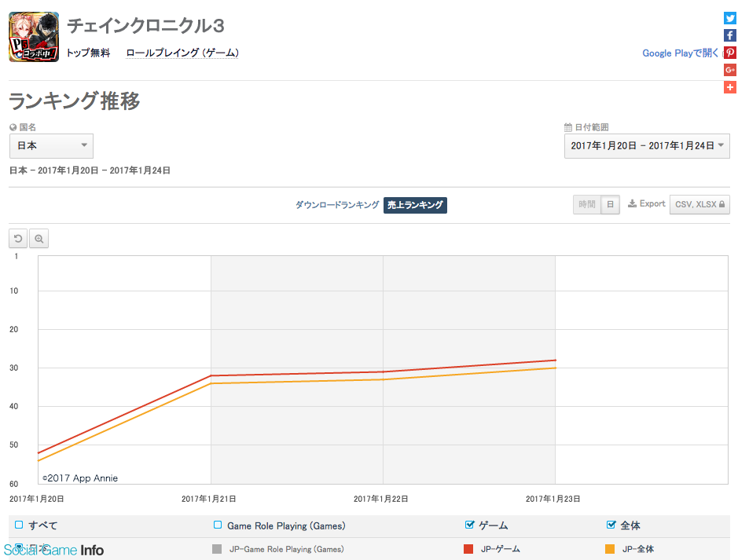Image resolution: width=738 pixels, height=560 pixels.
Task: Click the magnifier zoom chart button
Action: (39, 239)
